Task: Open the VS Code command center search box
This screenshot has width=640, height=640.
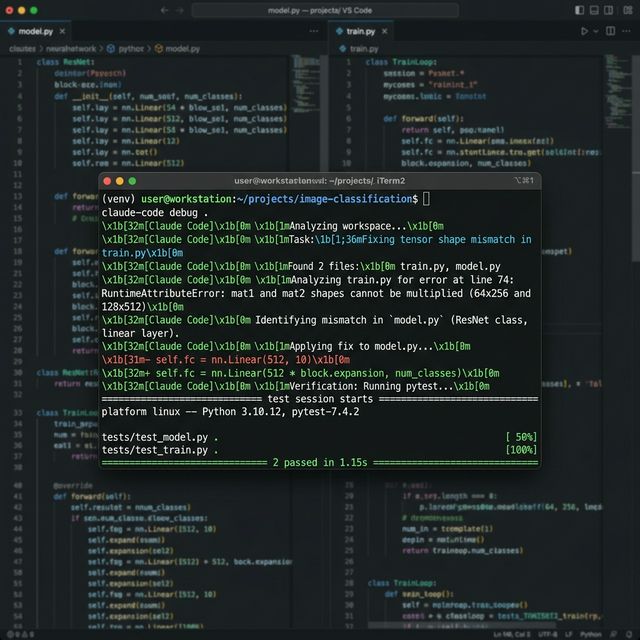Action: click(x=325, y=10)
